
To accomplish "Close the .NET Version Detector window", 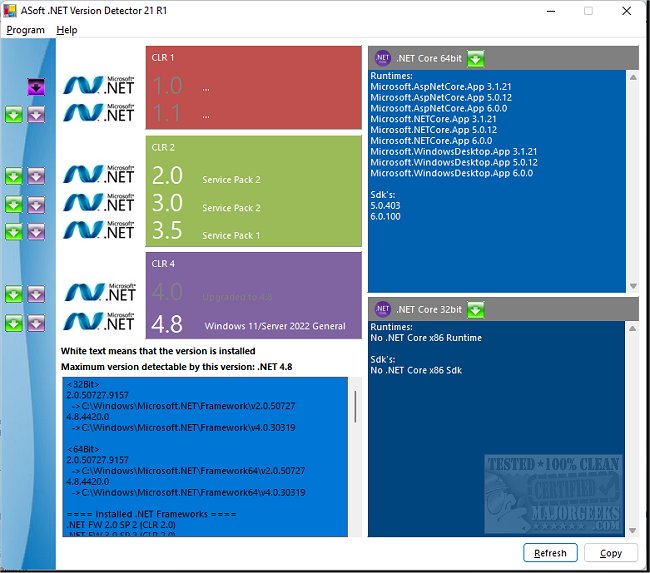I will coord(627,11).
